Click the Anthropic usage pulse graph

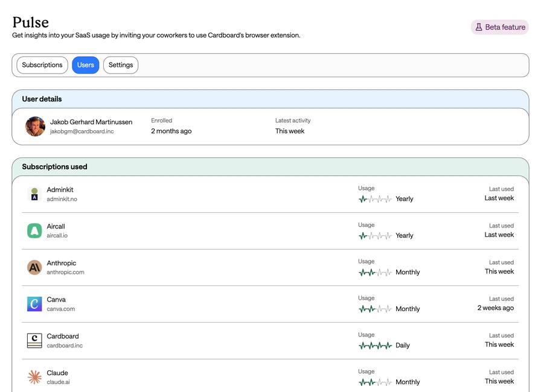[376, 273]
